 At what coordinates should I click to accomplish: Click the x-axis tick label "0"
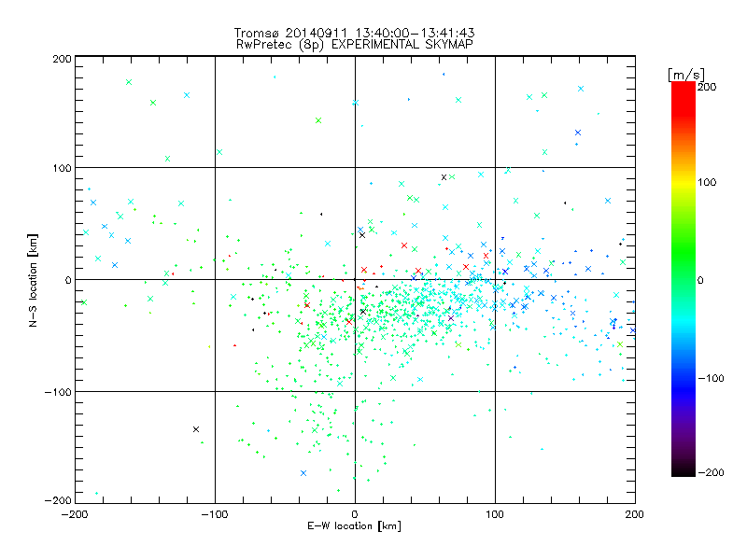(x=355, y=514)
